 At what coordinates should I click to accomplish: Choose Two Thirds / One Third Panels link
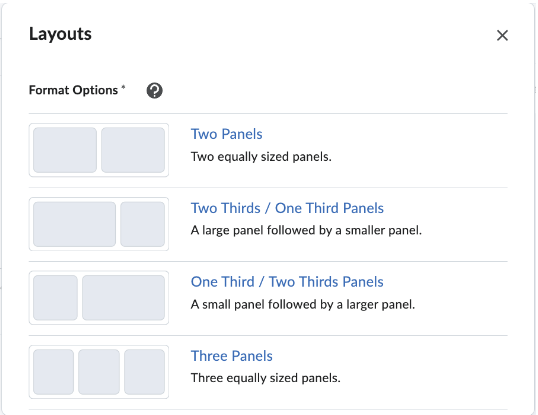tap(287, 208)
